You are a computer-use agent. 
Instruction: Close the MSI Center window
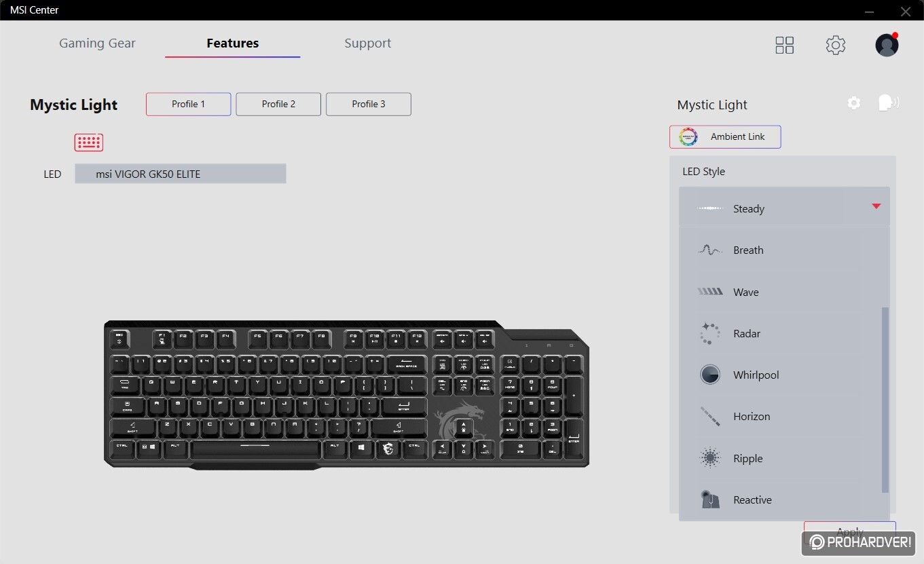[905, 11]
